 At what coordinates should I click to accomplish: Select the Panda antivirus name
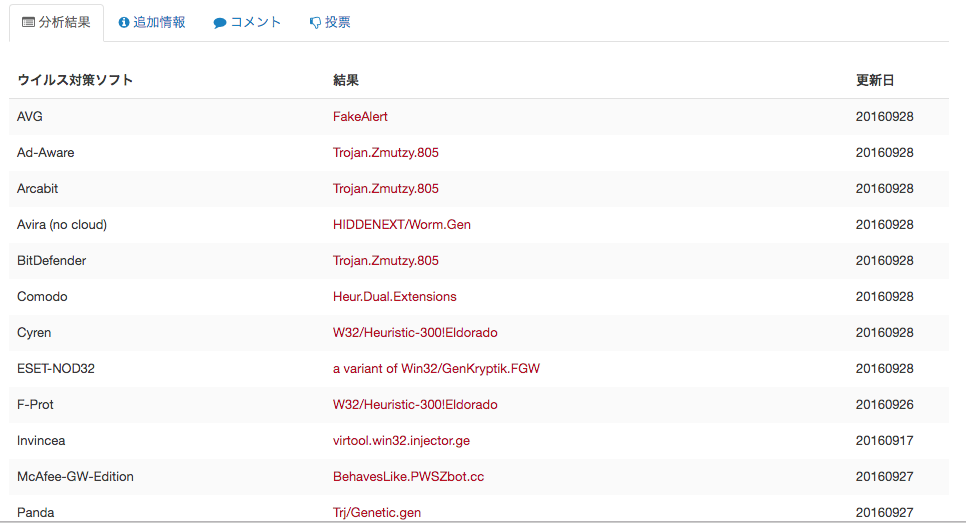point(36,513)
